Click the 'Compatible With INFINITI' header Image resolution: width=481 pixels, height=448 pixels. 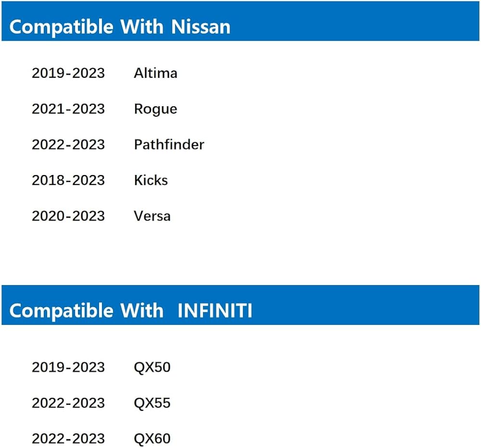point(130,311)
